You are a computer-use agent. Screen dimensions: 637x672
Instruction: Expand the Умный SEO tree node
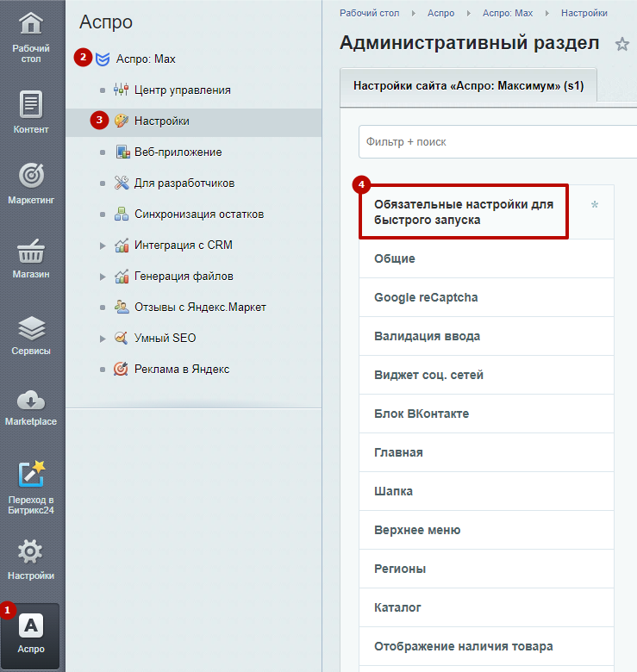(x=103, y=339)
